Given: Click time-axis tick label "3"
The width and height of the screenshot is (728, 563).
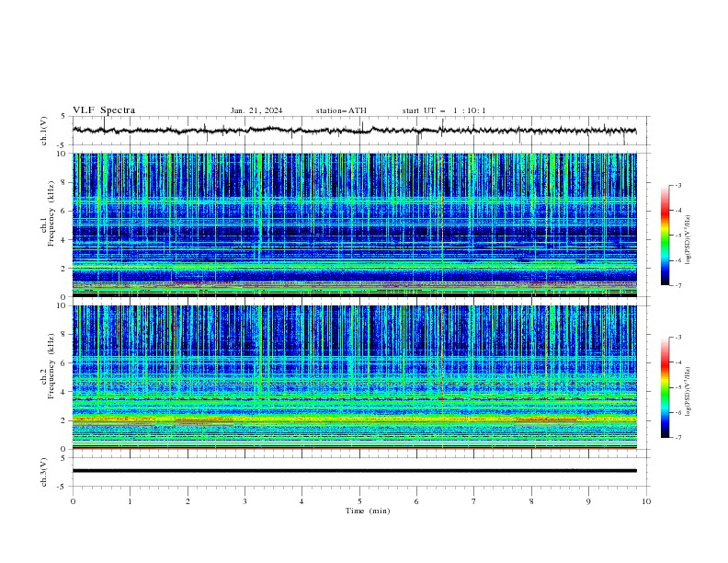Looking at the screenshot, I should [245, 501].
